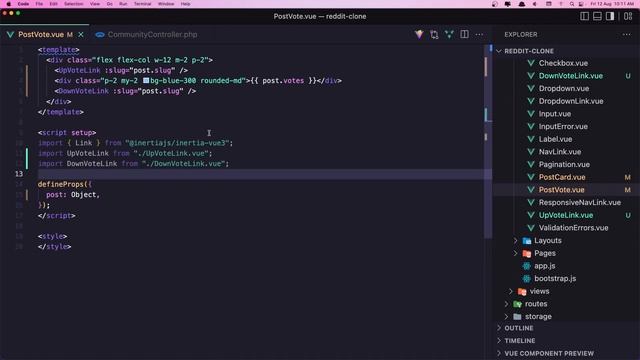Click the green Vue split editors icon
The height and width of the screenshot is (360, 640).
click(449, 35)
